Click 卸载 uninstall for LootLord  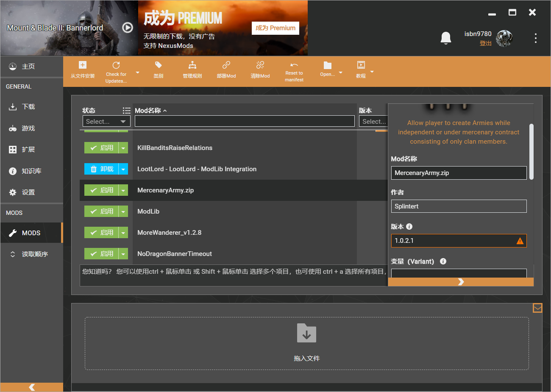(x=101, y=169)
